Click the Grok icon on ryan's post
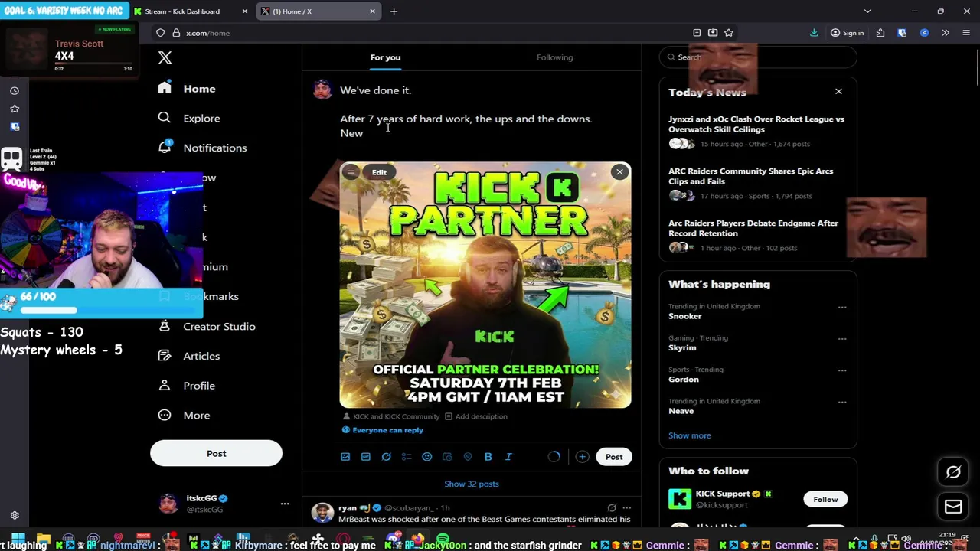Viewport: 980px width, 551px height. (x=612, y=507)
